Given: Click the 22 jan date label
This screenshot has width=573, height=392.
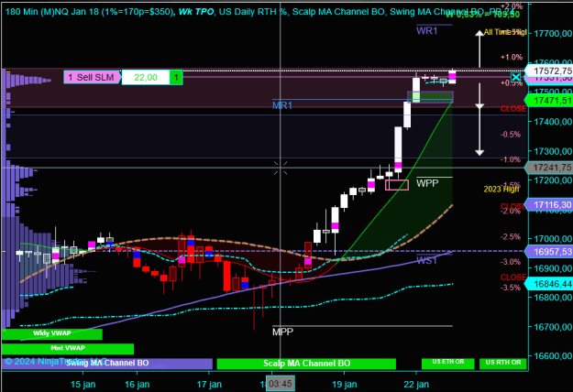Looking at the screenshot, I should [x=416, y=385].
